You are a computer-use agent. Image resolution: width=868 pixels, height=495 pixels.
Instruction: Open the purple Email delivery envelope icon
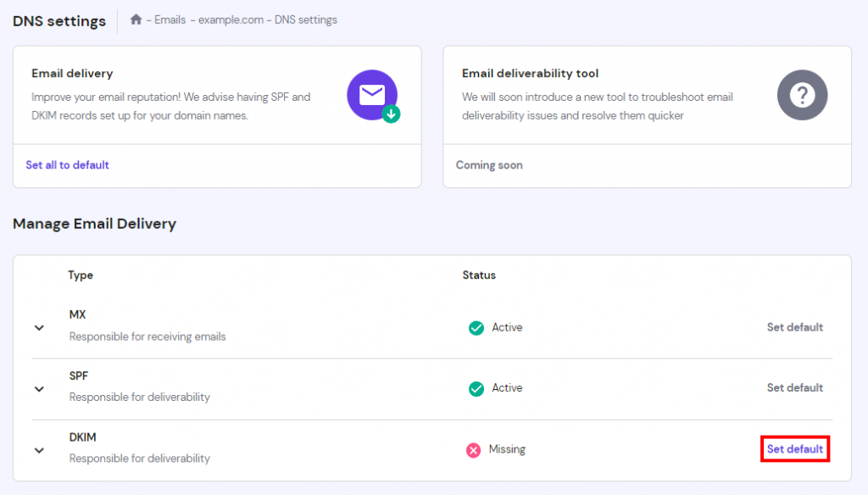[x=371, y=95]
